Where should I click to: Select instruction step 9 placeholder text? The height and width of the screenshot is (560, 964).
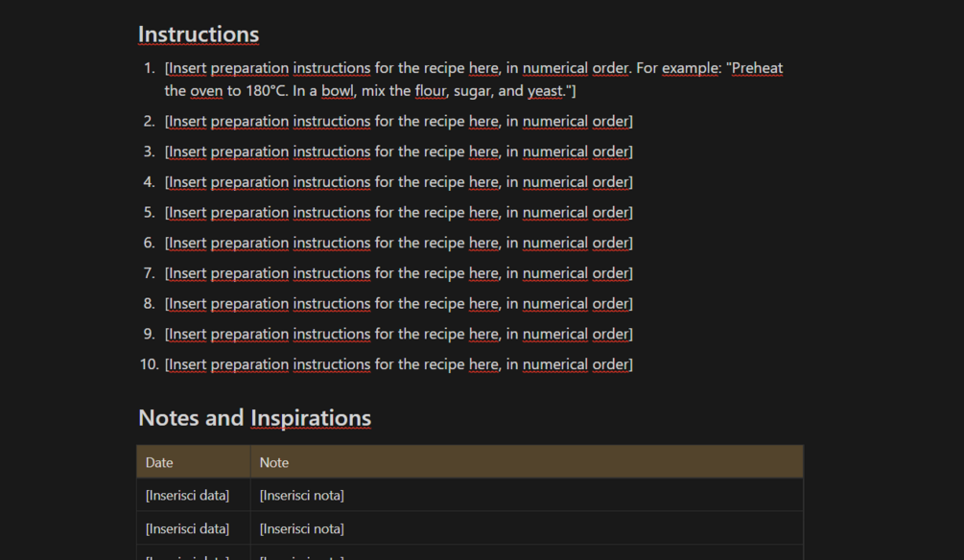tap(398, 334)
